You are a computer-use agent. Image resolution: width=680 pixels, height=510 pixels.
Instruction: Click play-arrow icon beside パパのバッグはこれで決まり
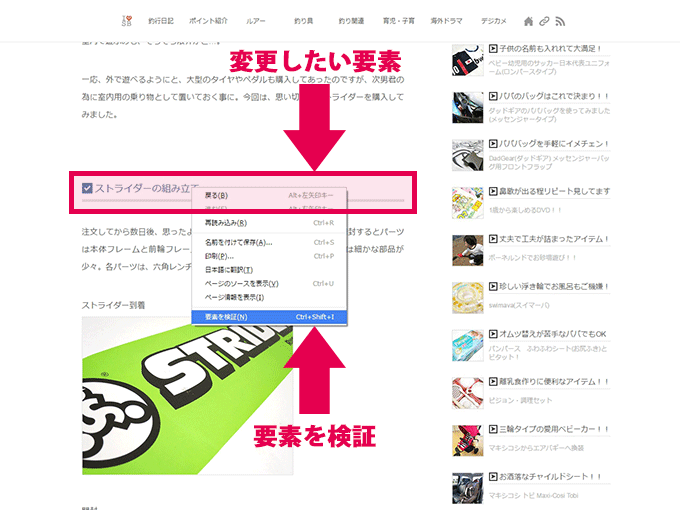click(x=493, y=96)
